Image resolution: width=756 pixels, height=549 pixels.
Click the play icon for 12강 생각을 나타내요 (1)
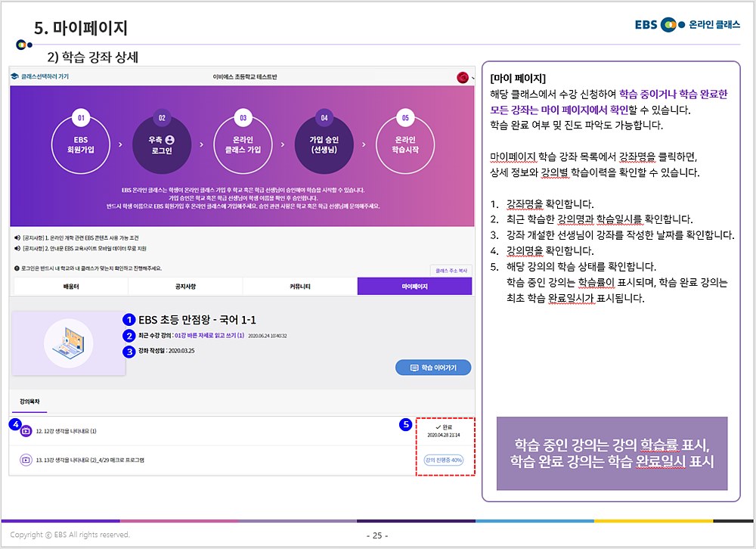click(x=26, y=431)
